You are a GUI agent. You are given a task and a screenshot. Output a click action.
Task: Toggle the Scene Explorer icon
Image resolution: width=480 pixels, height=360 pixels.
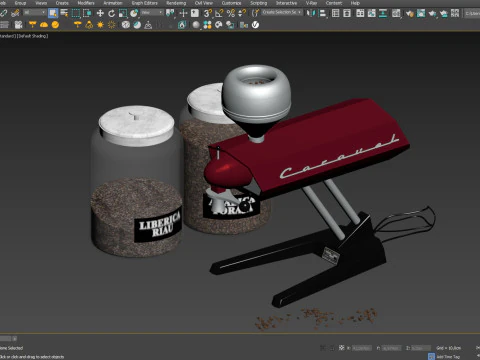(x=336, y=13)
